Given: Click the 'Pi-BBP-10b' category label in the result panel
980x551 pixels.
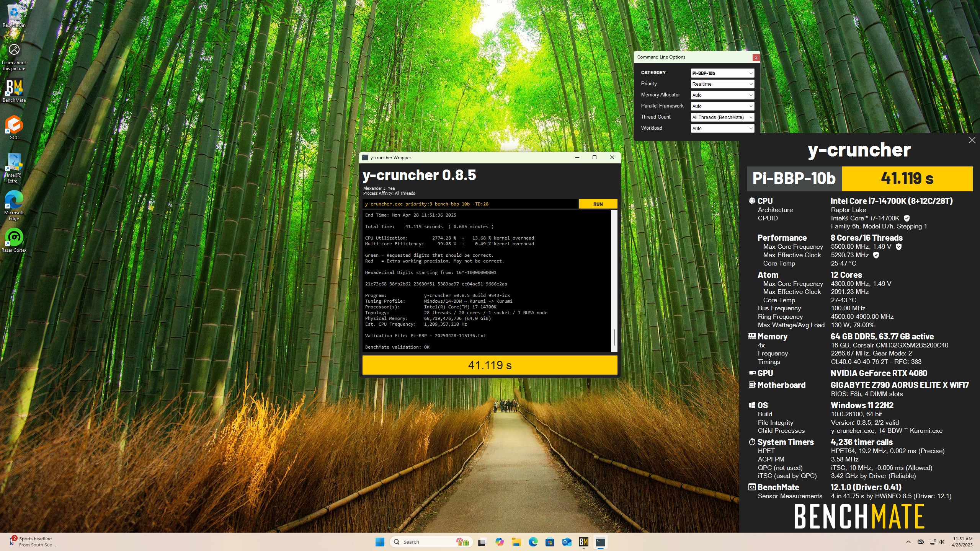Looking at the screenshot, I should [794, 178].
